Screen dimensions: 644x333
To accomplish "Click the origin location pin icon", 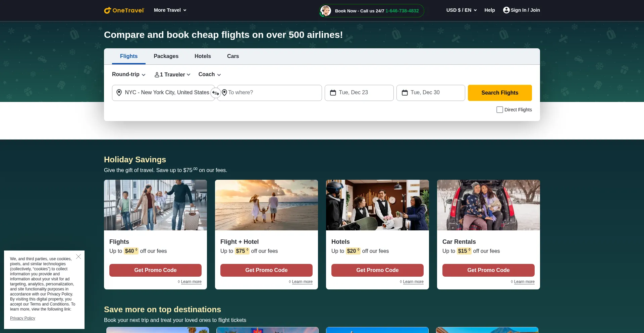I will click(x=119, y=93).
